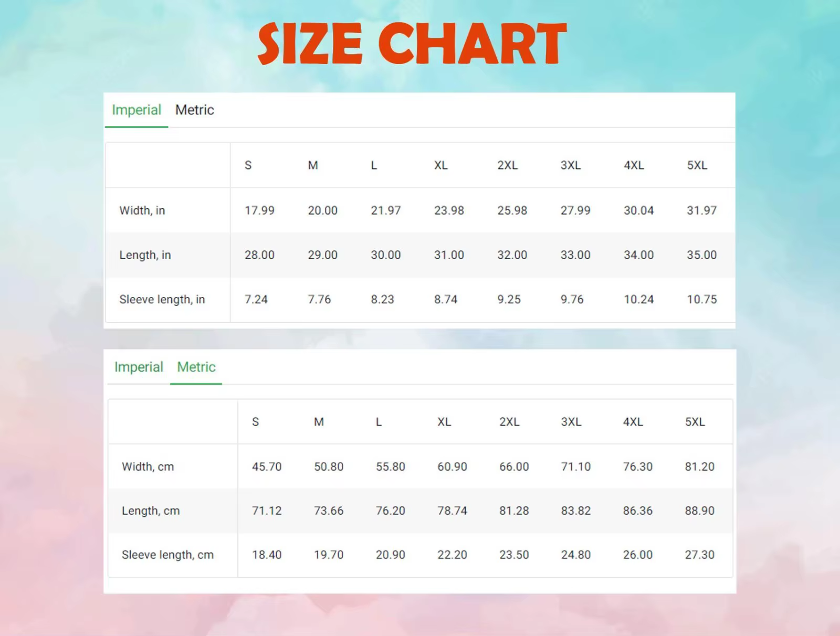
Task: Click the 'Sleeve length, cm' row label
Action: (167, 555)
